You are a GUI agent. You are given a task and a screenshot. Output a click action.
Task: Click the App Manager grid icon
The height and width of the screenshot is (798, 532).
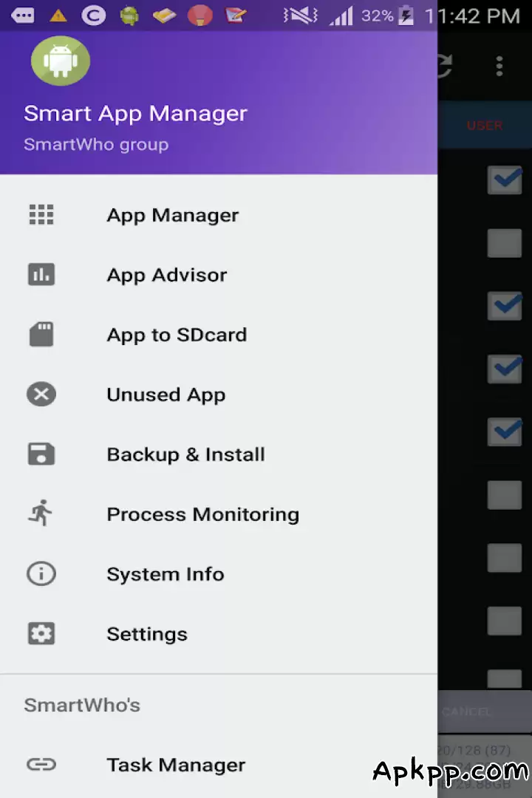(x=41, y=214)
